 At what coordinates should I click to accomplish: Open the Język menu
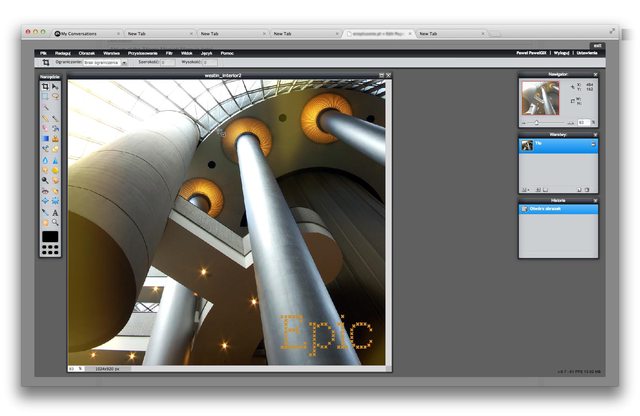tap(207, 53)
